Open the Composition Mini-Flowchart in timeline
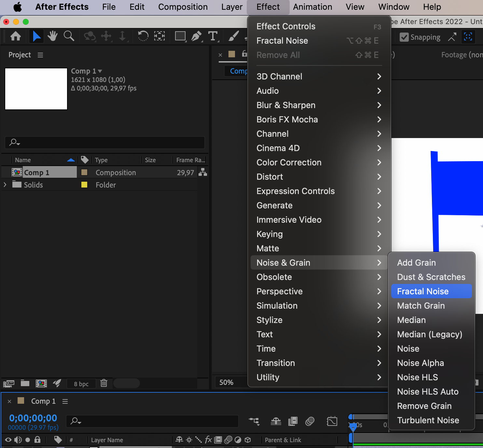Image resolution: width=483 pixels, height=448 pixels. click(x=254, y=421)
